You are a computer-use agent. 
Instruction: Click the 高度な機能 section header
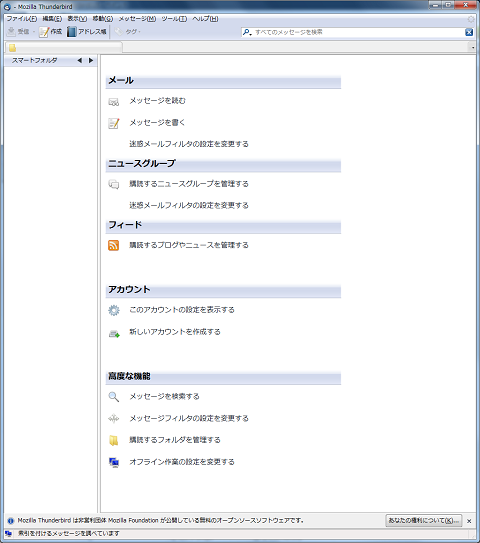pyautogui.click(x=223, y=377)
